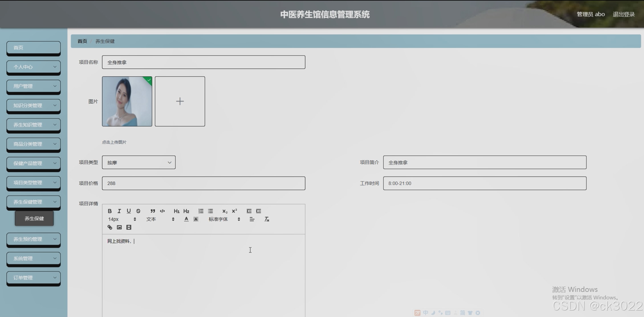
Task: Click the 首页 breadcrumb link
Action: pos(82,41)
